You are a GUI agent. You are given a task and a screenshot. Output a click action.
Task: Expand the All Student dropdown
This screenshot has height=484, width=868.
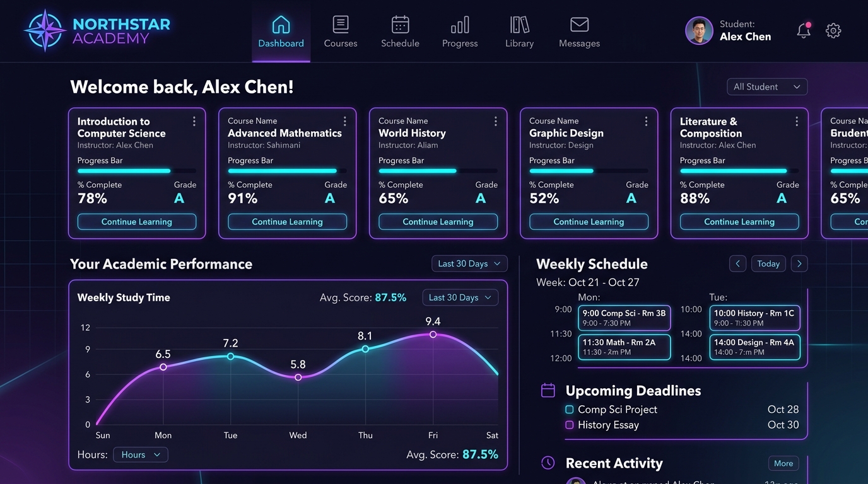tap(767, 87)
